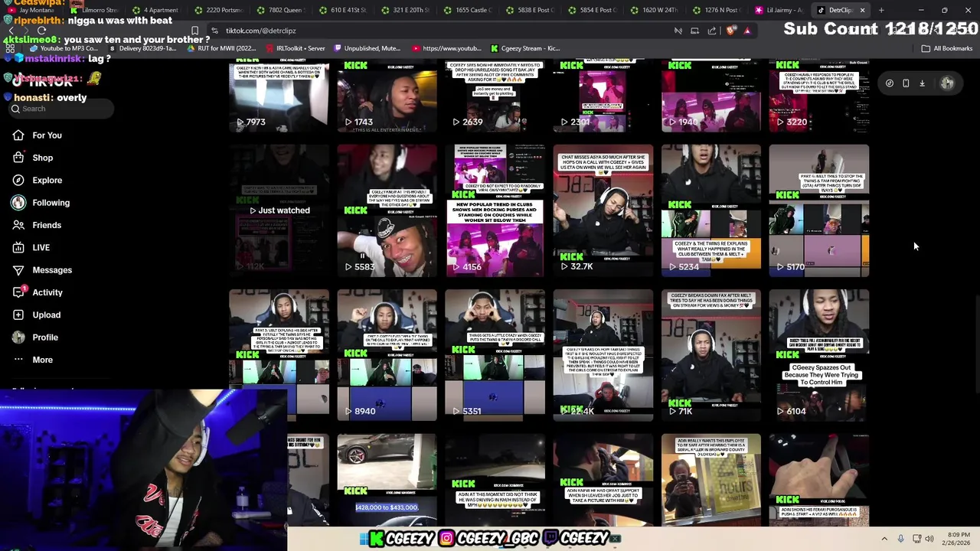The image size is (980, 551).
Task: Switch to the 4 Apartment tab
Action: (x=155, y=10)
